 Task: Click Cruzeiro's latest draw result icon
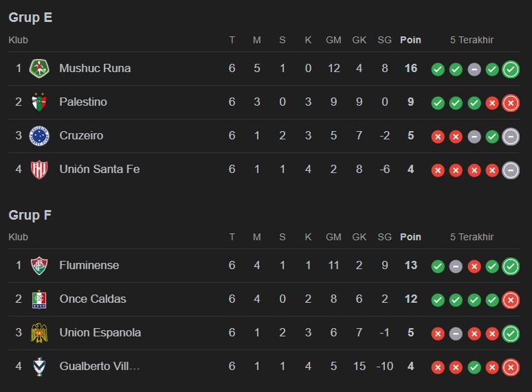pyautogui.click(x=510, y=136)
